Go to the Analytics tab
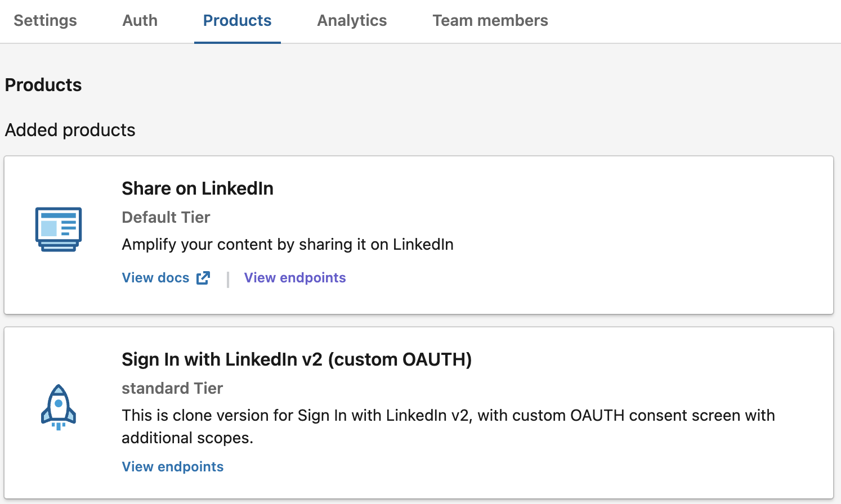Screen dimensions: 841x504 [x=352, y=21]
